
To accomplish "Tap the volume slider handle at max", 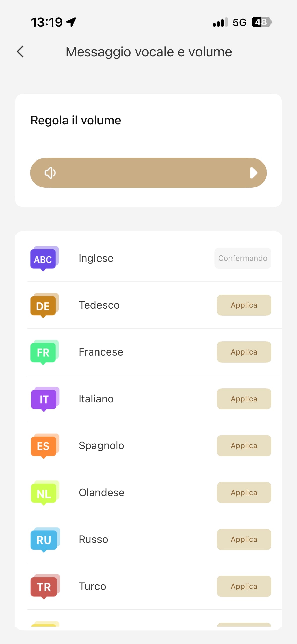I will [253, 173].
